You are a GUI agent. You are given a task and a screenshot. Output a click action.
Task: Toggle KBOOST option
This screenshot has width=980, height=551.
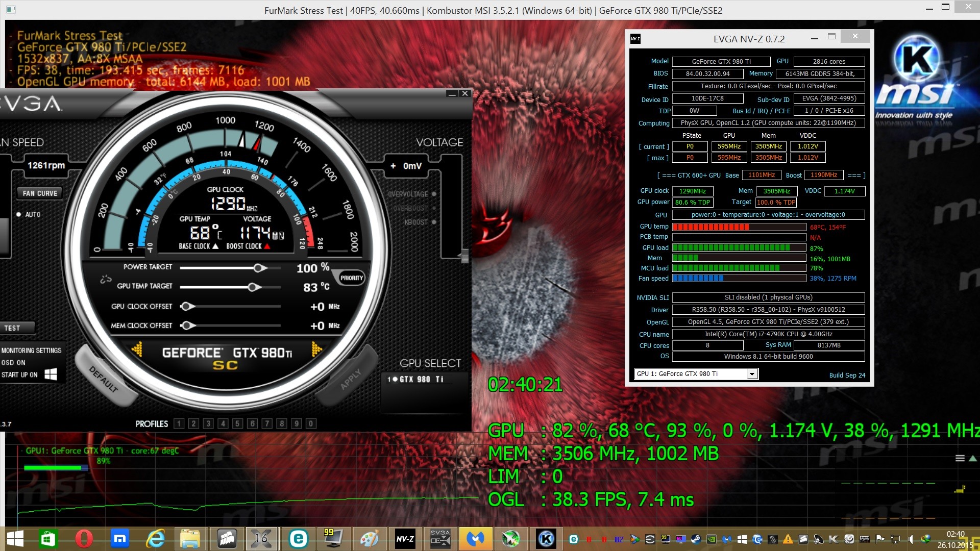[x=434, y=222]
